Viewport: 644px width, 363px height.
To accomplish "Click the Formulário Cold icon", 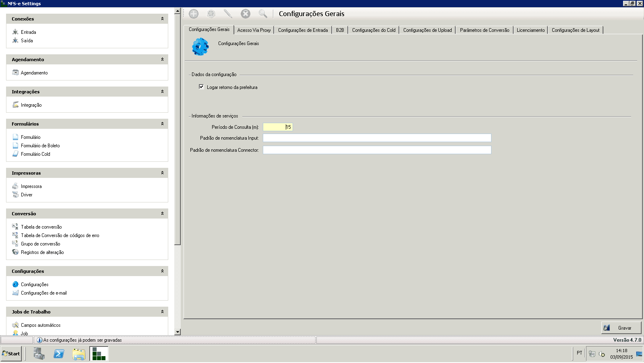I will coord(15,154).
